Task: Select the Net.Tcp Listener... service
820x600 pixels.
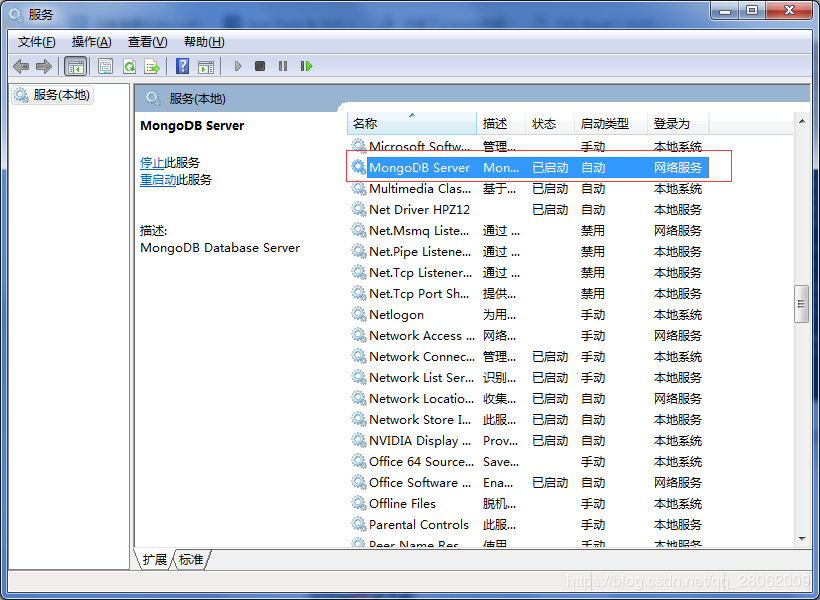Action: pos(420,273)
